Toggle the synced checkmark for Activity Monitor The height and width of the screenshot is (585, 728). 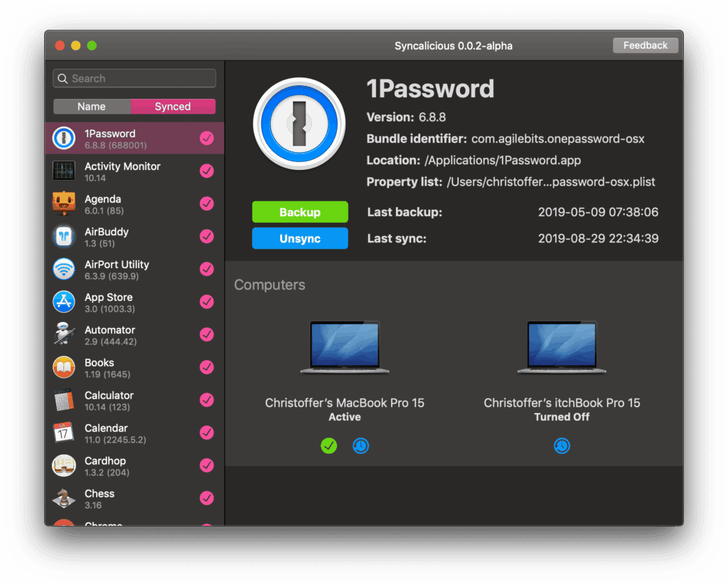207,171
